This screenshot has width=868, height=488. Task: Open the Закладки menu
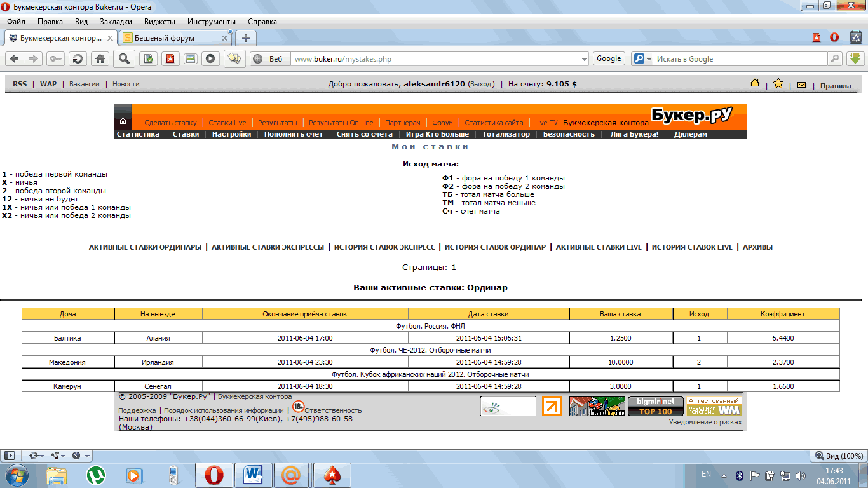(116, 21)
